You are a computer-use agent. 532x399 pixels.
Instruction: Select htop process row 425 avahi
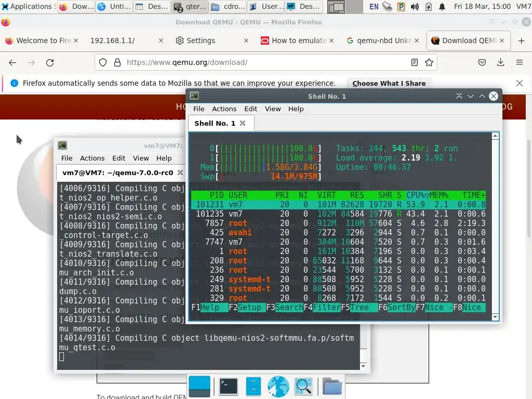[338, 233]
